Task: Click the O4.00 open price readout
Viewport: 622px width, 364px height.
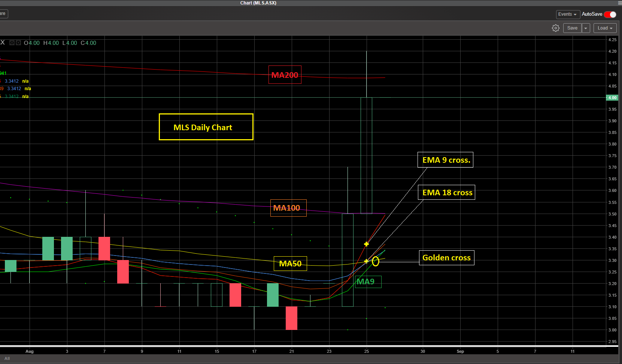Action: coord(32,43)
